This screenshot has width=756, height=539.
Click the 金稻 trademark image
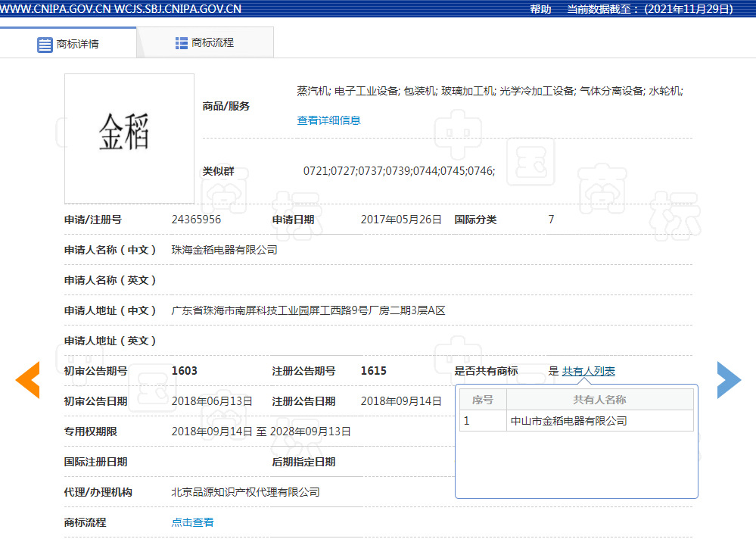(x=129, y=138)
